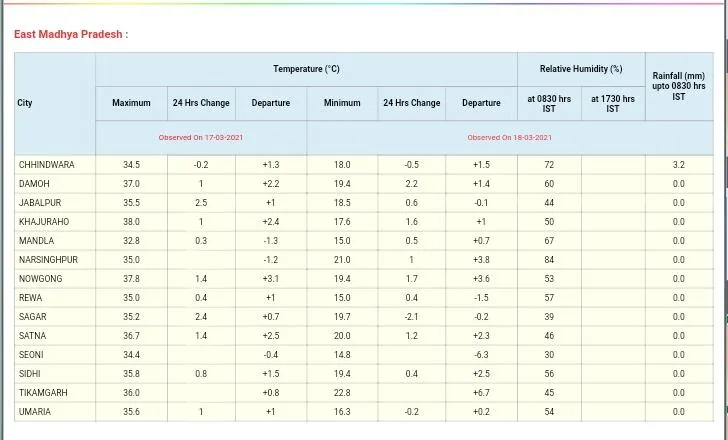Click Mandla maximum temperature 32.8
Screen dimensions: 728x440
131,241
